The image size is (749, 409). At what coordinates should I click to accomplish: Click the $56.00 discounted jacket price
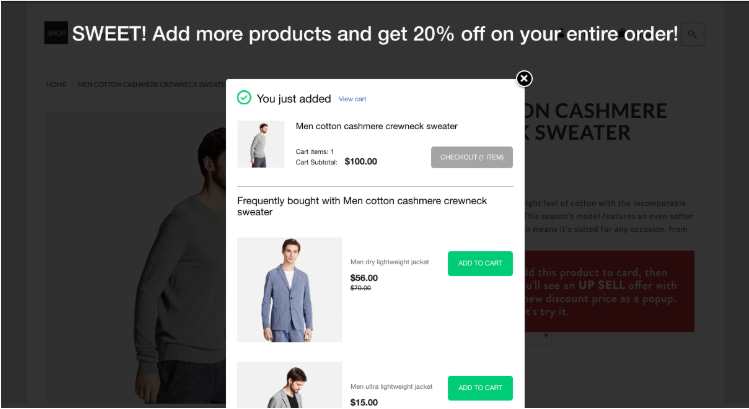(364, 278)
